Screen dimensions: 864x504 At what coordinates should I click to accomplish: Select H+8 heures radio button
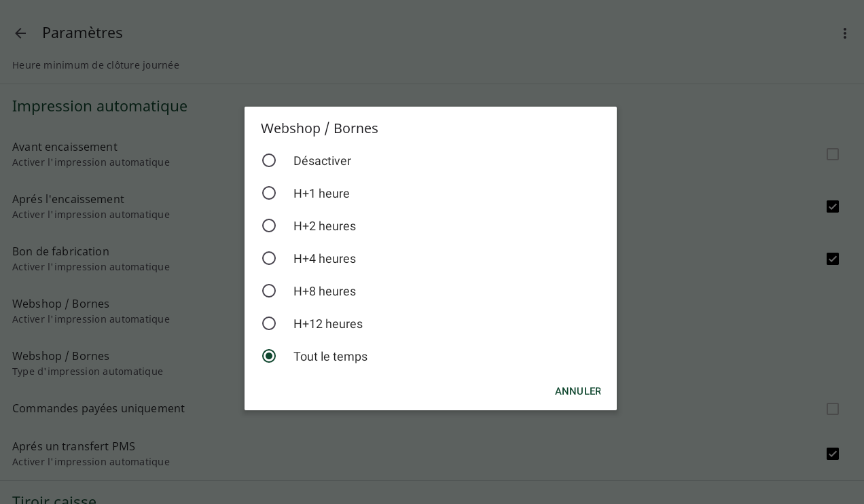coord(431,291)
